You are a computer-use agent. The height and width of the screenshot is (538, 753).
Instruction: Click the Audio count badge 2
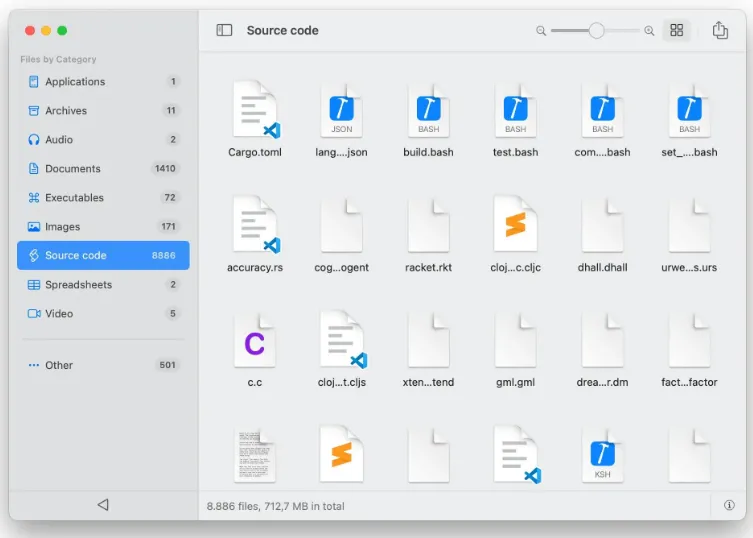172,140
